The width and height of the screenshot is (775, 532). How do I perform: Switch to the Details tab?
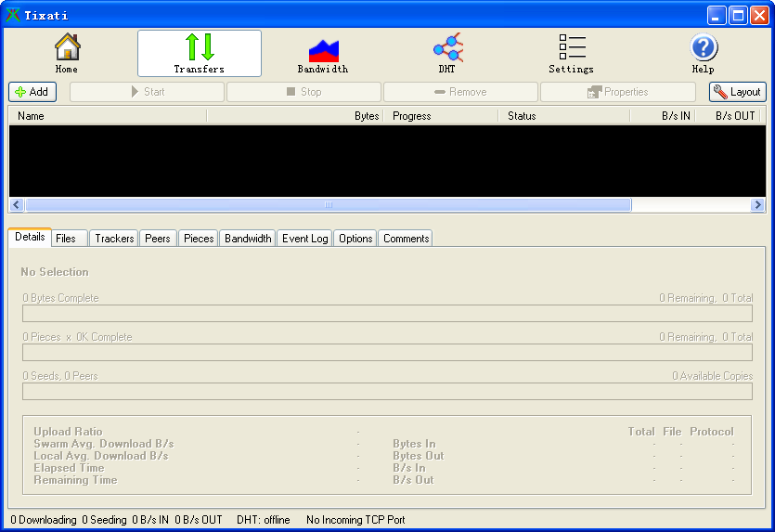pyautogui.click(x=30, y=237)
